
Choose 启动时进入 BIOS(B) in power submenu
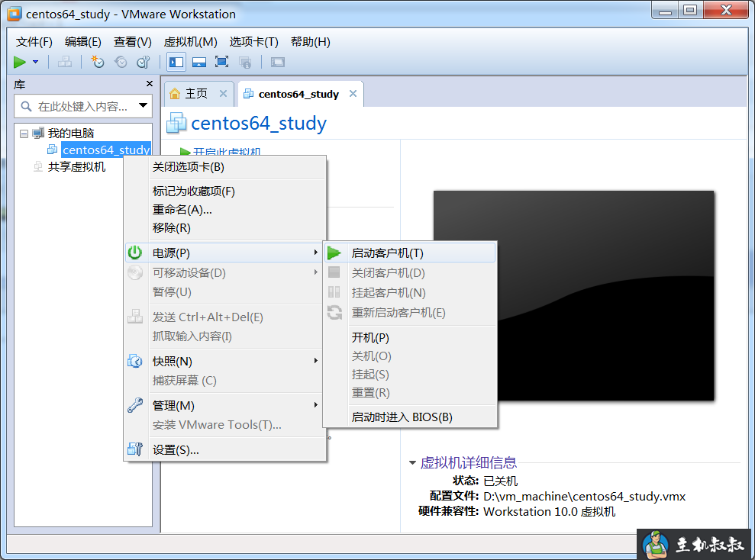tap(410, 417)
